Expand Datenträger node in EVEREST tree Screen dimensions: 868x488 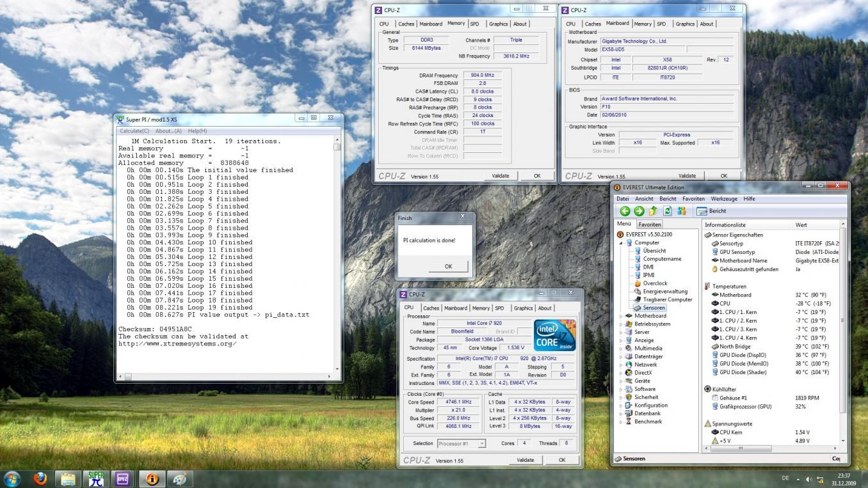click(620, 356)
